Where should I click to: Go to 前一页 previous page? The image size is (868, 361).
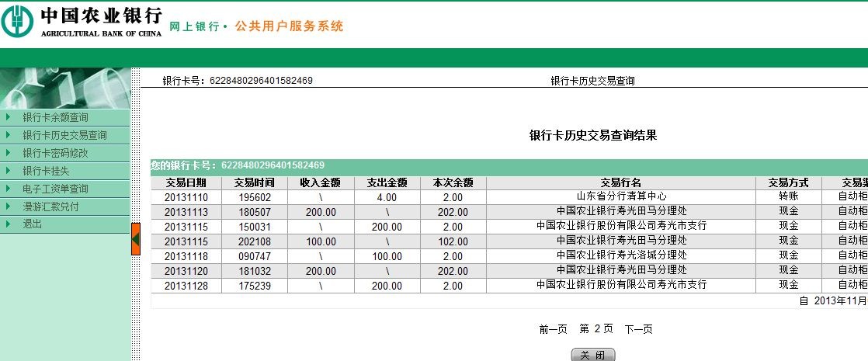click(x=553, y=329)
